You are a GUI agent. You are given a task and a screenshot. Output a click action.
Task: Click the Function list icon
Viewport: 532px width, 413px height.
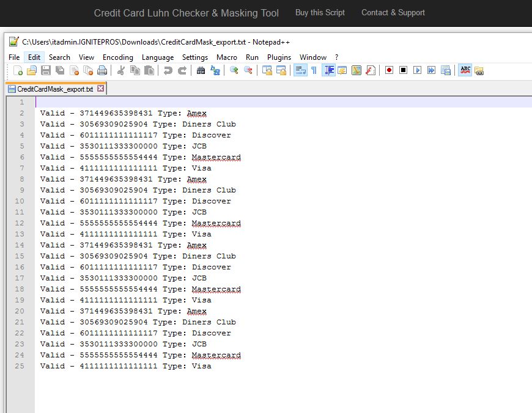[371, 70]
